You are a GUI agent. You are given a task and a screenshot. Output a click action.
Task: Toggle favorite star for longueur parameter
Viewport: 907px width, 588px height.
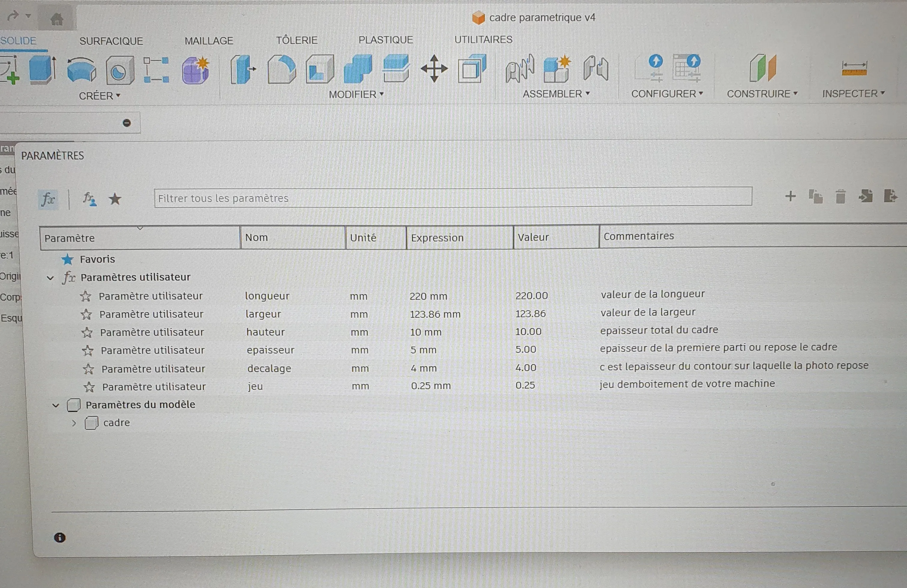(86, 296)
